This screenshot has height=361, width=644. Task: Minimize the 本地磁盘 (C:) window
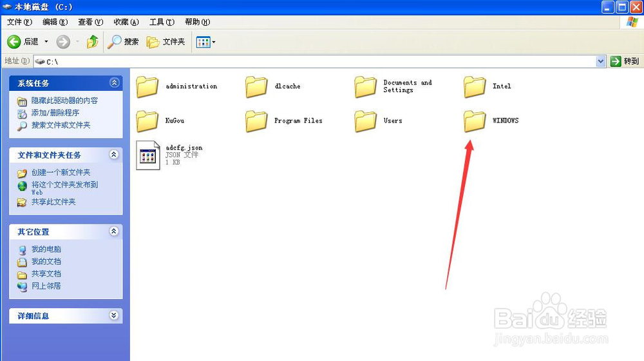click(608, 7)
